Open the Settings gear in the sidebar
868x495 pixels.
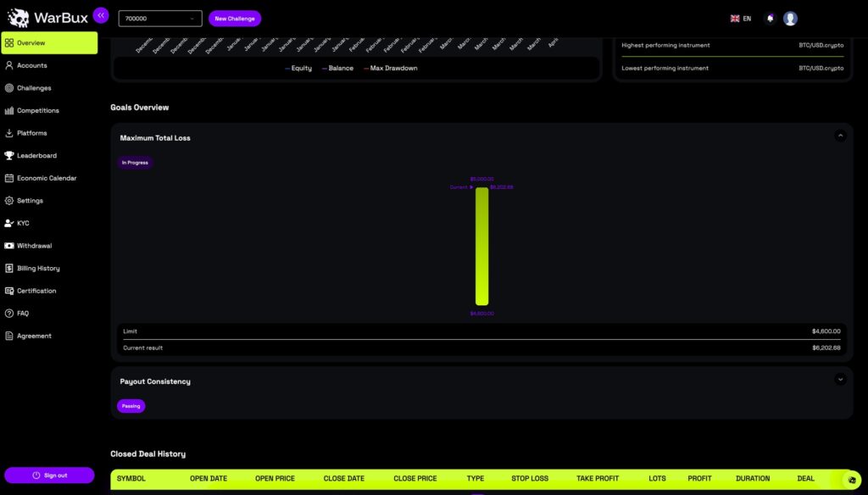pyautogui.click(x=8, y=200)
